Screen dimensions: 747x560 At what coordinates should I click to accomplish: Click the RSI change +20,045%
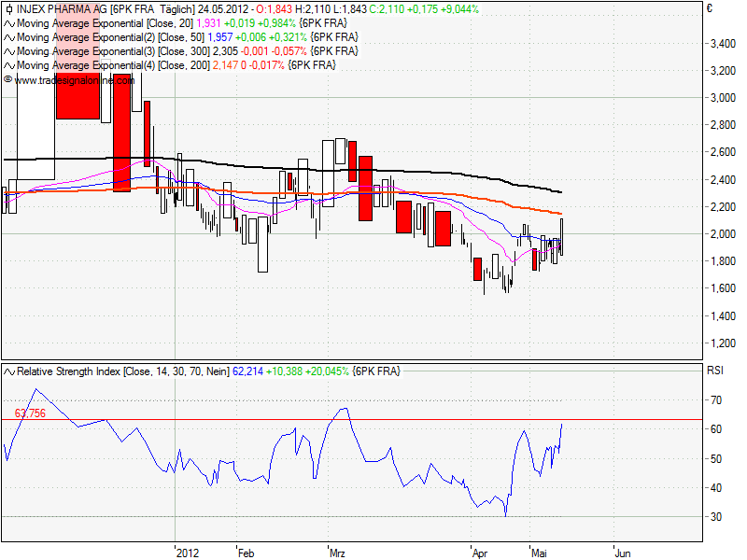click(328, 371)
